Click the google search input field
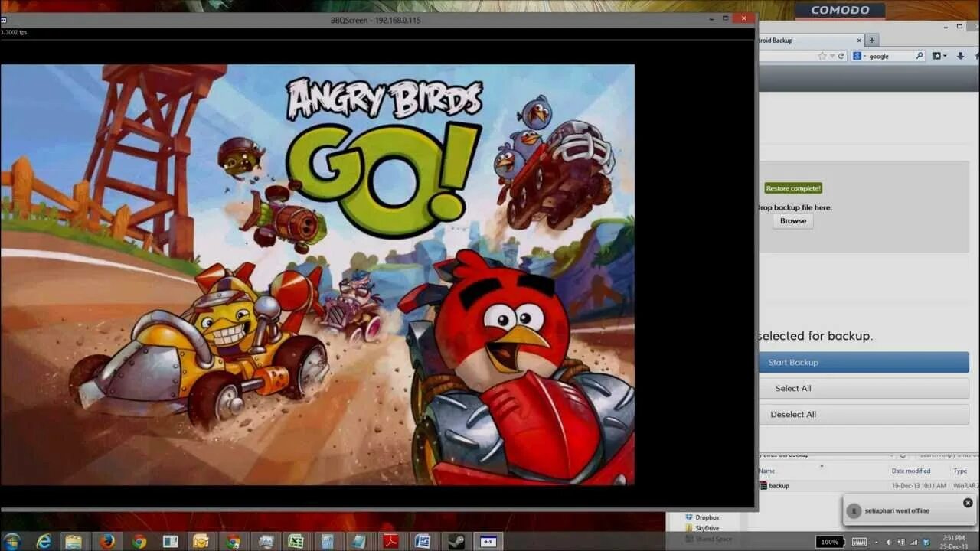Screen dimensions: 980x551 [x=890, y=56]
